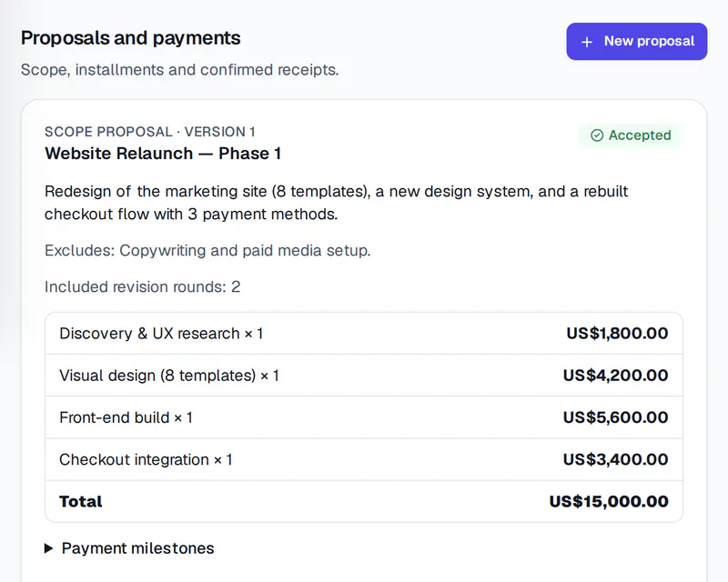Click the plus icon in New proposal
Screen dimensions: 728x582
pos(587,42)
